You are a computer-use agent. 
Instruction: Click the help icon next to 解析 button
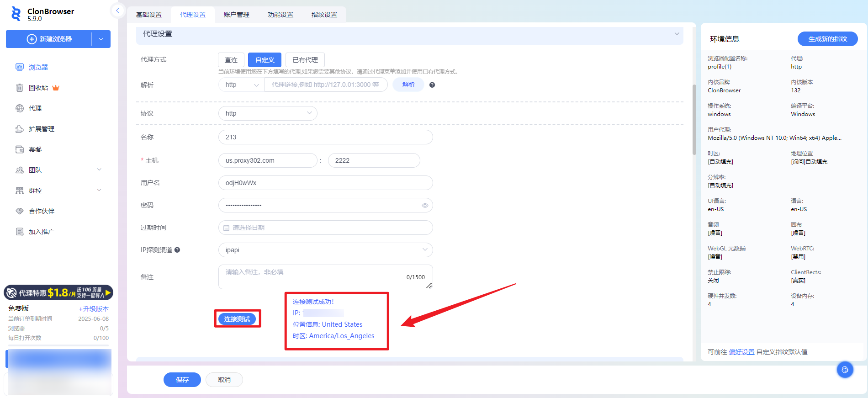pyautogui.click(x=432, y=85)
